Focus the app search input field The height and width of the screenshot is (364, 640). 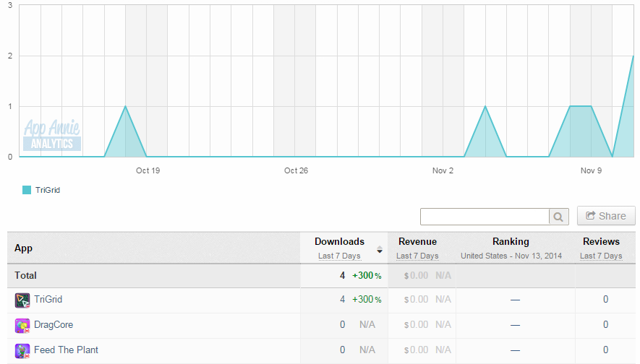pyautogui.click(x=485, y=217)
